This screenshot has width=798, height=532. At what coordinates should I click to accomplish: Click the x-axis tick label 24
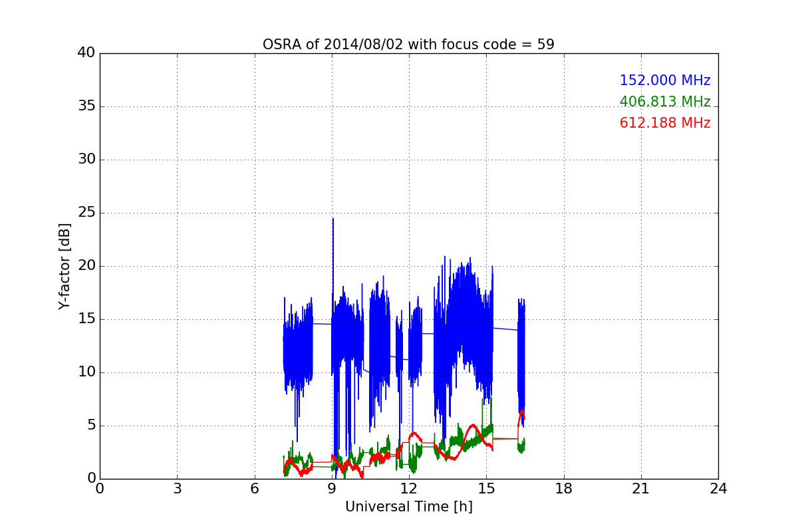click(718, 489)
